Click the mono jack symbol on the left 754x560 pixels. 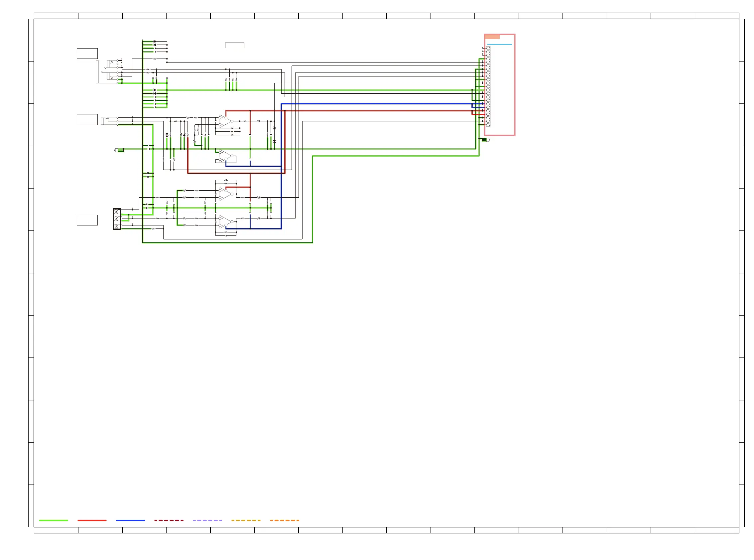(x=110, y=121)
